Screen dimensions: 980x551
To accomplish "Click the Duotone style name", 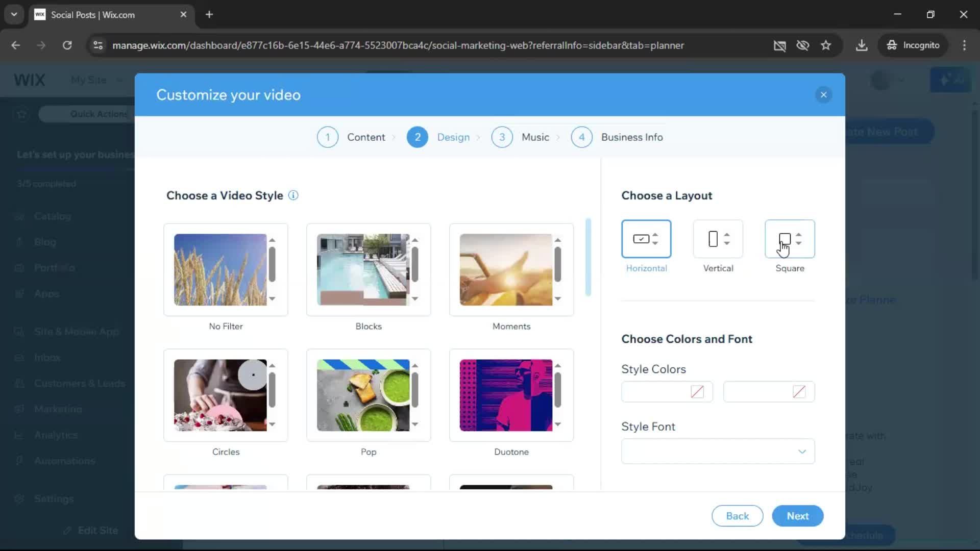I will [511, 452].
